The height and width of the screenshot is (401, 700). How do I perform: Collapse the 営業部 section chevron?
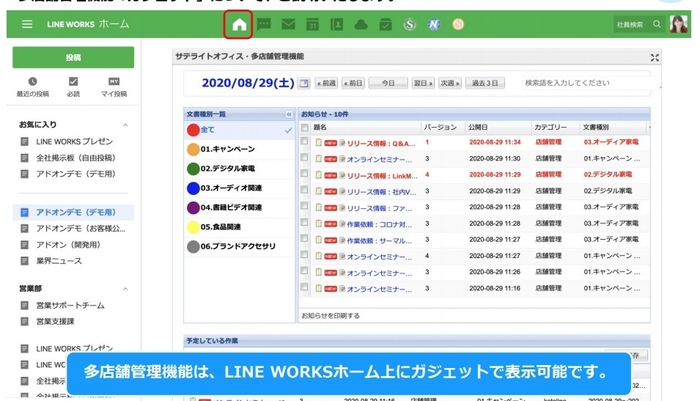(x=125, y=289)
